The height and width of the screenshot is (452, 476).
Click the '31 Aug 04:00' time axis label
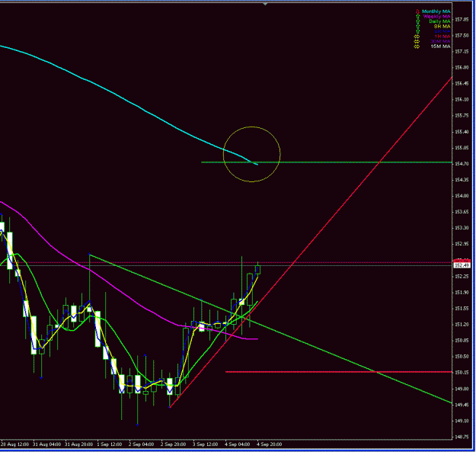tap(46, 444)
